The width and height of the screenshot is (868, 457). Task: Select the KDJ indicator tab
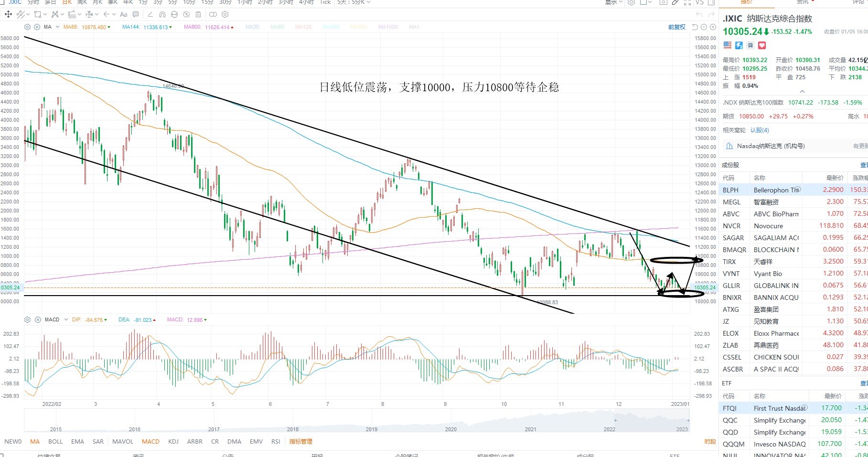coord(173,441)
